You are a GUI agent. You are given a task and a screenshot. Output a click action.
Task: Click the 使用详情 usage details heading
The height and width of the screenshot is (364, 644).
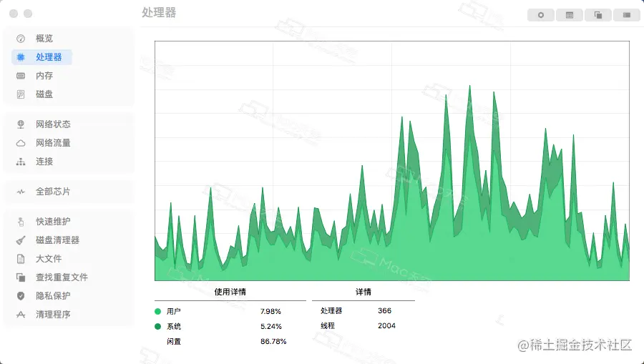[x=230, y=292]
